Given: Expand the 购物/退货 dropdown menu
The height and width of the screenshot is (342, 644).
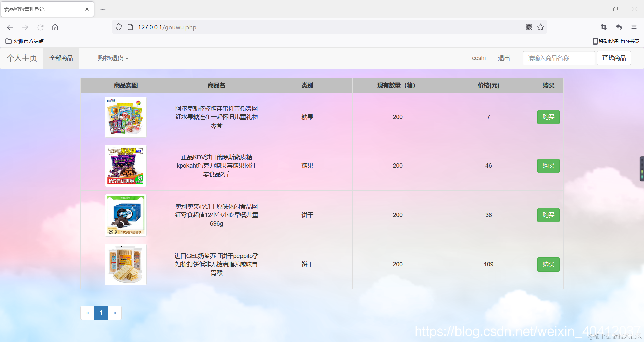Looking at the screenshot, I should (113, 58).
